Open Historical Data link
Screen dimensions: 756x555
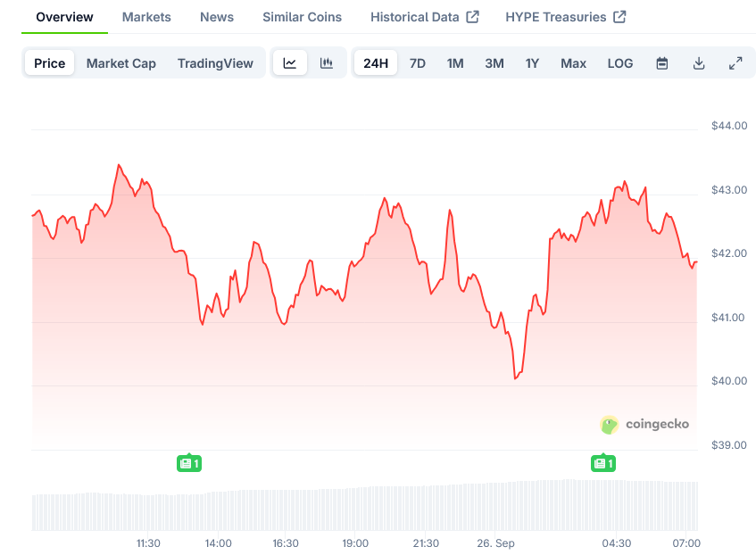point(415,17)
